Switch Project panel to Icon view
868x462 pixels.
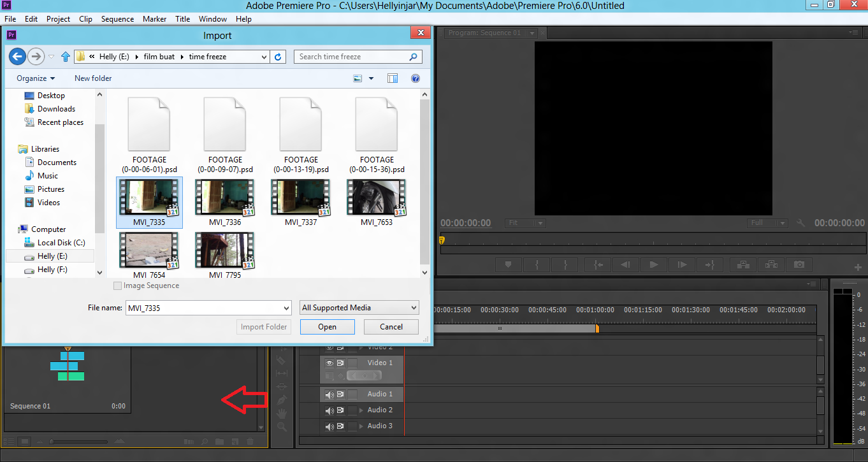[25, 441]
